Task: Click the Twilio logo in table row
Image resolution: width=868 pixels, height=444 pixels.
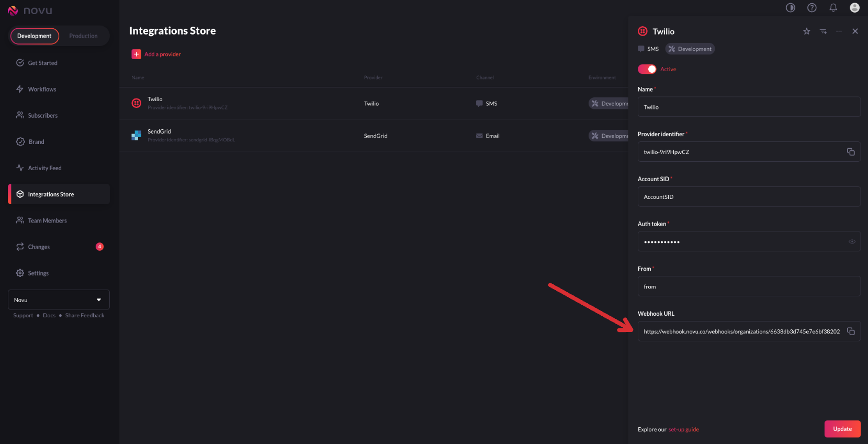Action: pos(137,103)
